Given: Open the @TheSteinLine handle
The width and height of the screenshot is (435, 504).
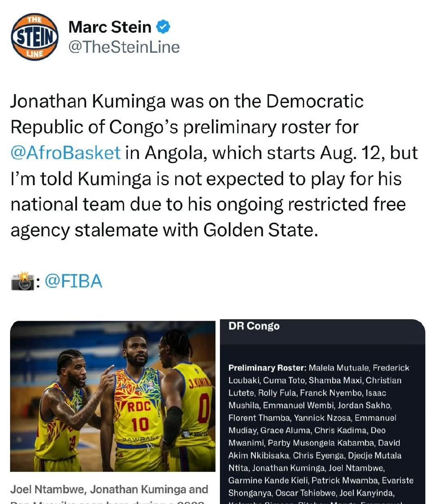Looking at the screenshot, I should pyautogui.click(x=124, y=47).
